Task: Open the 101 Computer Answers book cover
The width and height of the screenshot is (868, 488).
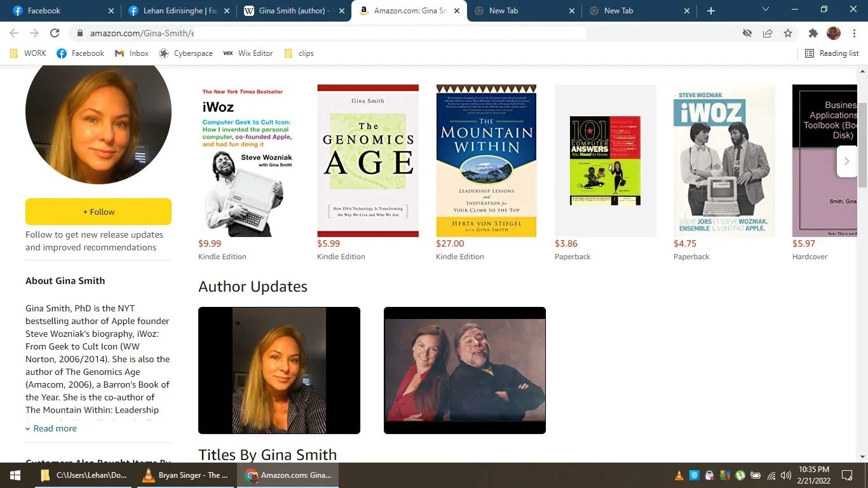Action: coord(605,161)
